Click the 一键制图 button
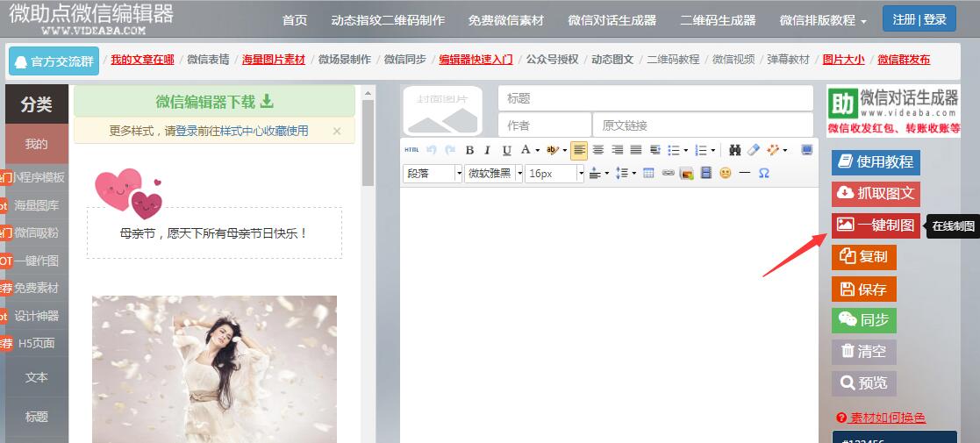The width and height of the screenshot is (980, 443). point(876,225)
